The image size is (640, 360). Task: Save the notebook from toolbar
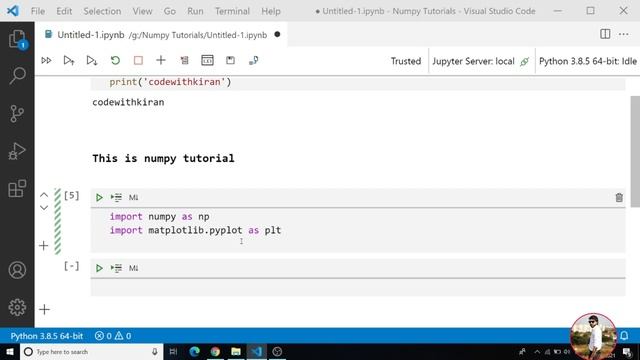tap(230, 61)
